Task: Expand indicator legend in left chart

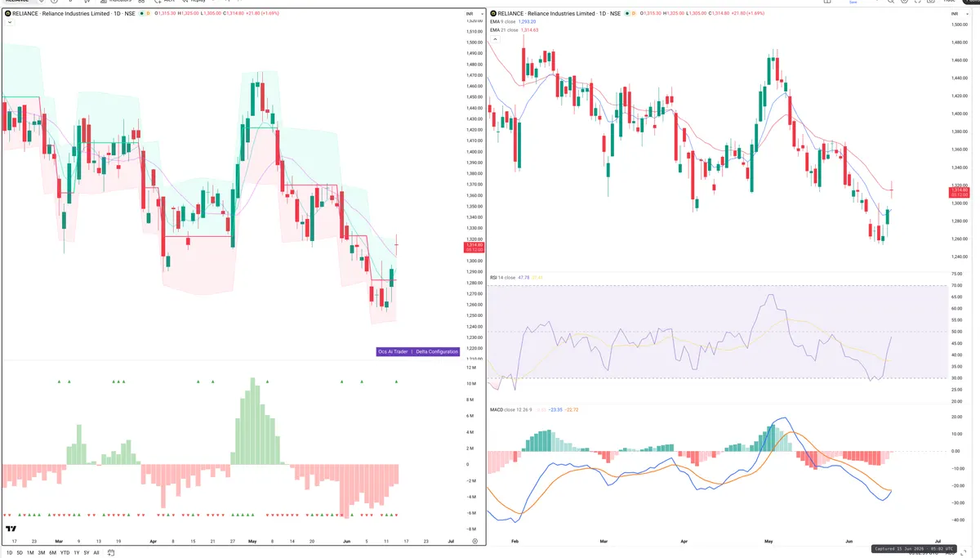Action: coord(9,23)
